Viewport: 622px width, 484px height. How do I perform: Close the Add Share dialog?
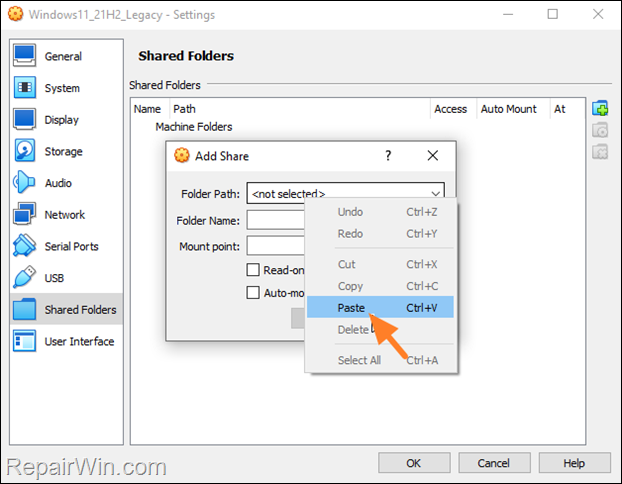click(433, 156)
